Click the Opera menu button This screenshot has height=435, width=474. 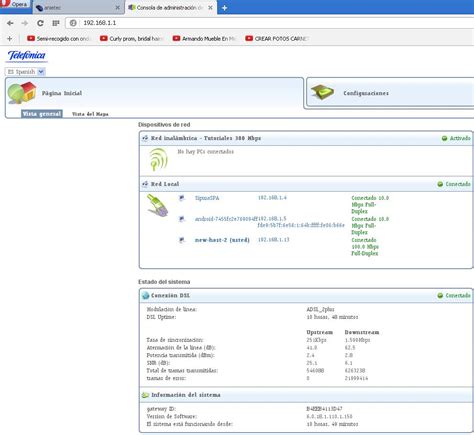click(15, 5)
